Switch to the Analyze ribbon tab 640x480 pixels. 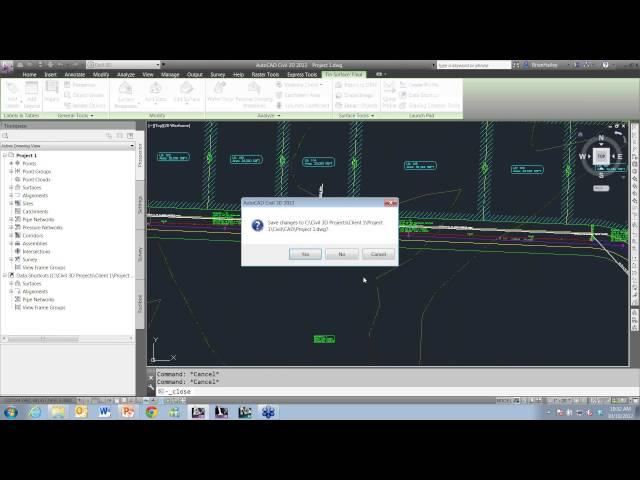(x=126, y=74)
